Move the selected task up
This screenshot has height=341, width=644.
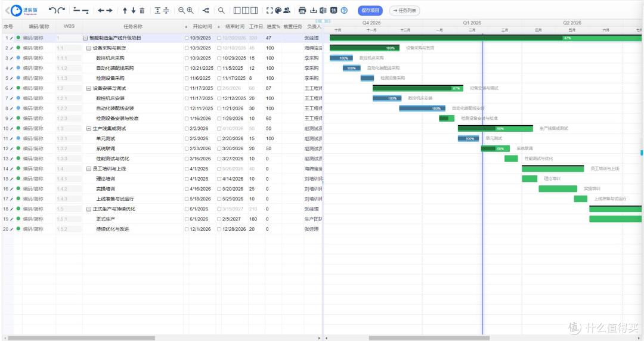pyautogui.click(x=125, y=10)
